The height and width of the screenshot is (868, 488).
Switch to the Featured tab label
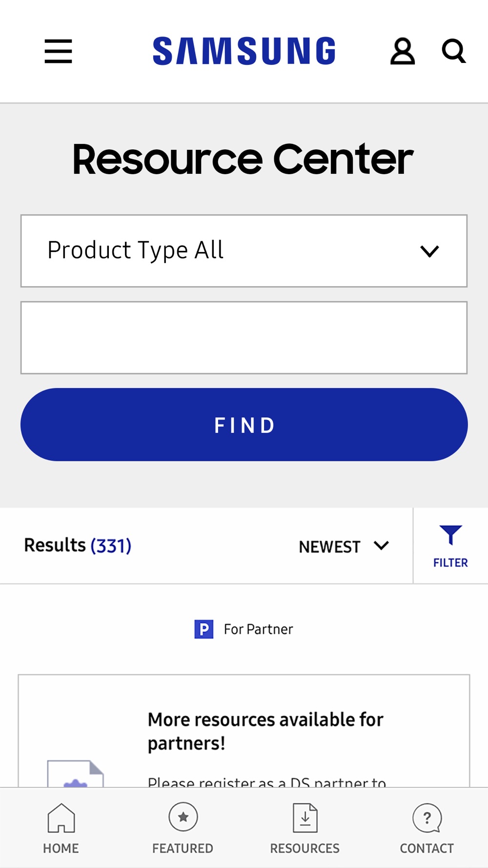(x=183, y=848)
